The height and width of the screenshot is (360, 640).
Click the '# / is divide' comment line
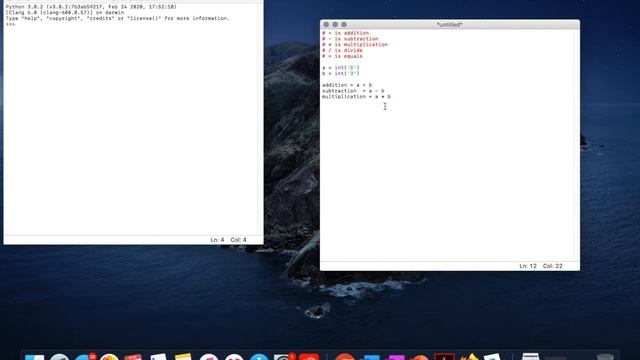coord(342,50)
